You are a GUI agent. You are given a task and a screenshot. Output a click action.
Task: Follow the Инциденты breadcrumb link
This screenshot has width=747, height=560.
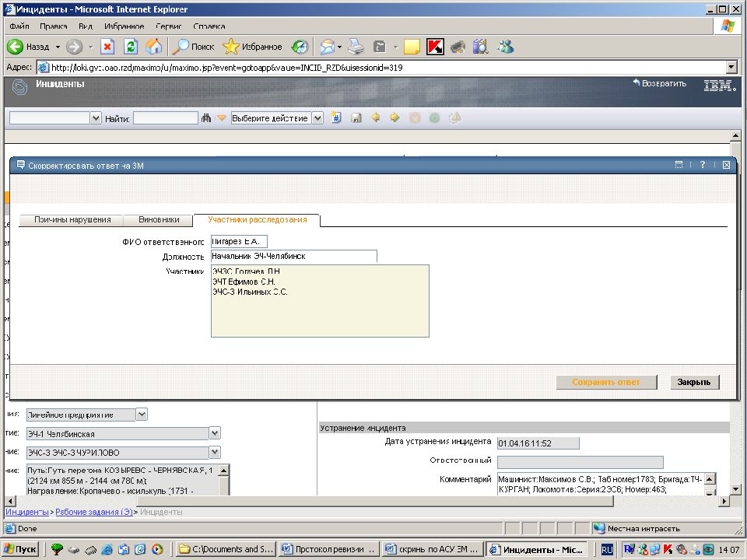[27, 512]
